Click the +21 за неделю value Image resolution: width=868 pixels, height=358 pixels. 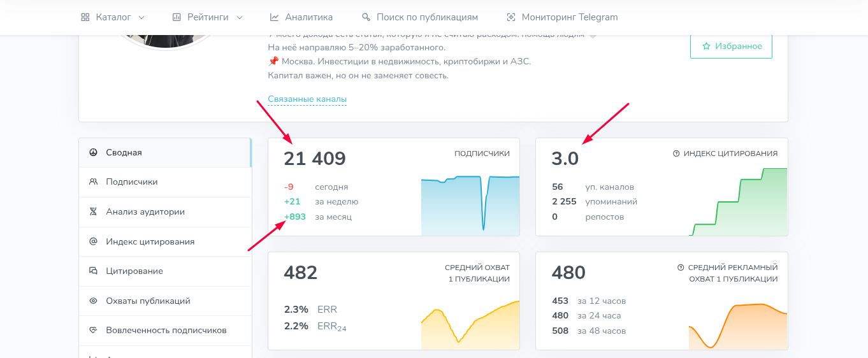tap(292, 201)
